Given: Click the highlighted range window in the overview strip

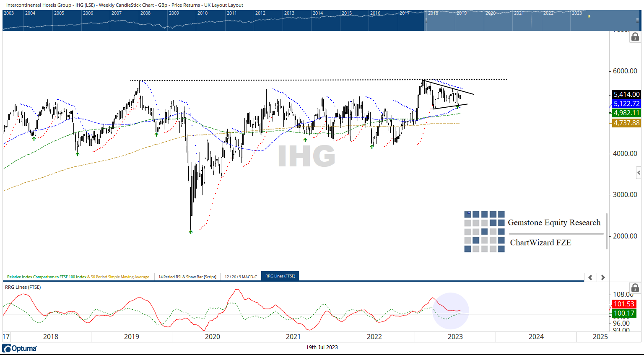Looking at the screenshot, I should pyautogui.click(x=532, y=21).
